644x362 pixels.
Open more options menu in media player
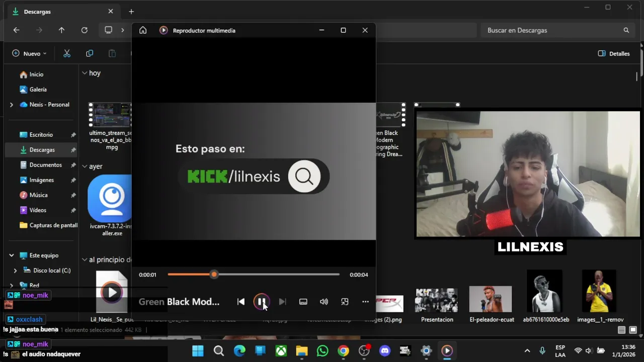point(365,302)
